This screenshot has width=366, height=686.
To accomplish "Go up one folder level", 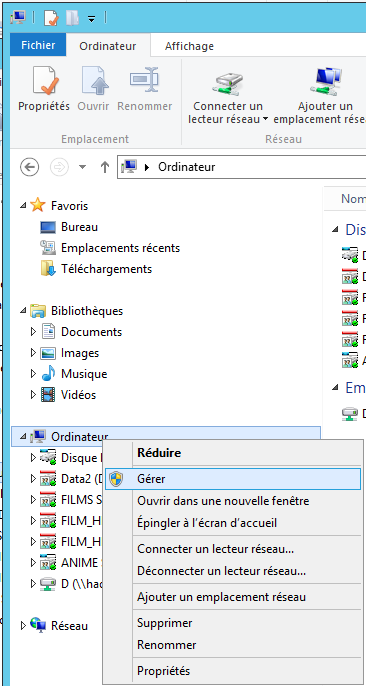I will (105, 167).
